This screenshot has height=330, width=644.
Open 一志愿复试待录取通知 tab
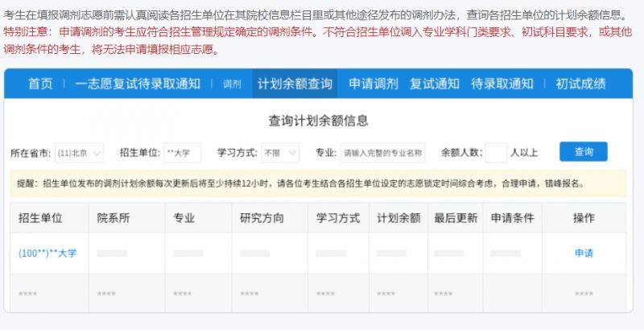(138, 84)
